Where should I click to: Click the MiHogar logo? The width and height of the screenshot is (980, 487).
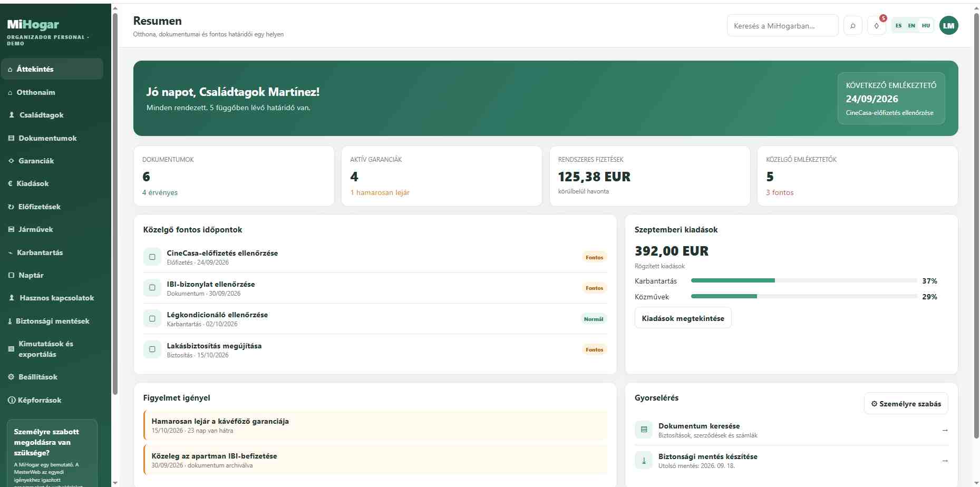(x=33, y=24)
